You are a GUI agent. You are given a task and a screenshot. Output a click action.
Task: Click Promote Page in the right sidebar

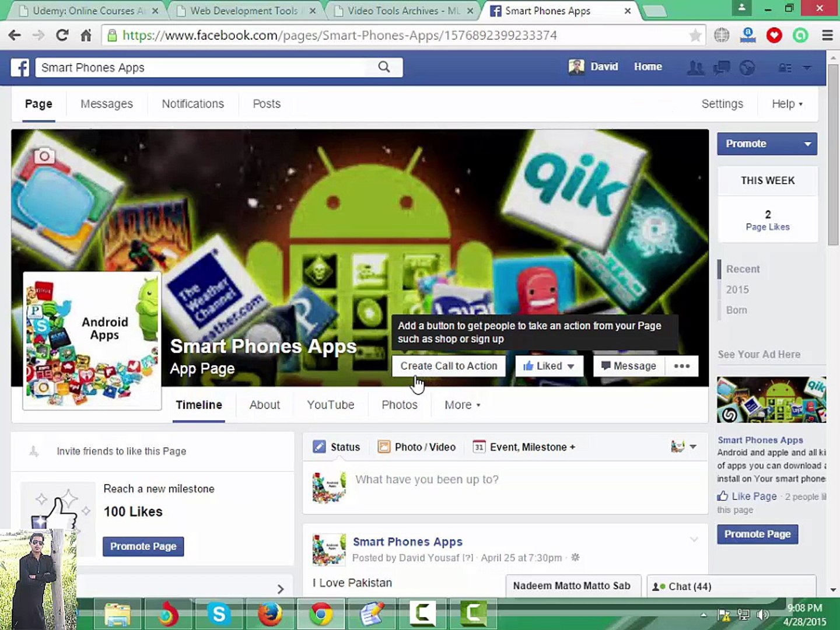click(x=757, y=534)
